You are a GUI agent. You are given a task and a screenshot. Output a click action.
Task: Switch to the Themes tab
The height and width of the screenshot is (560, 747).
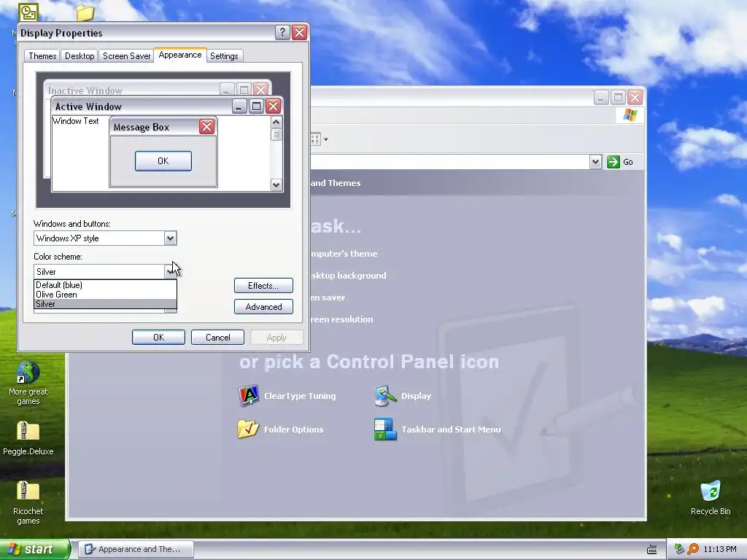click(x=42, y=56)
